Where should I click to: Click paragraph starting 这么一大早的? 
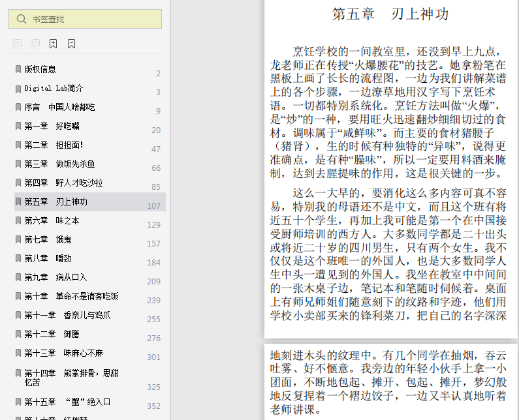pos(388,254)
